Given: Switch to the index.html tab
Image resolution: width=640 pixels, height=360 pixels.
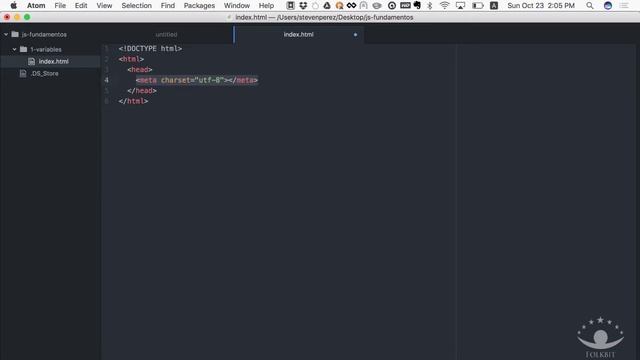Looking at the screenshot, I should click(x=299, y=35).
